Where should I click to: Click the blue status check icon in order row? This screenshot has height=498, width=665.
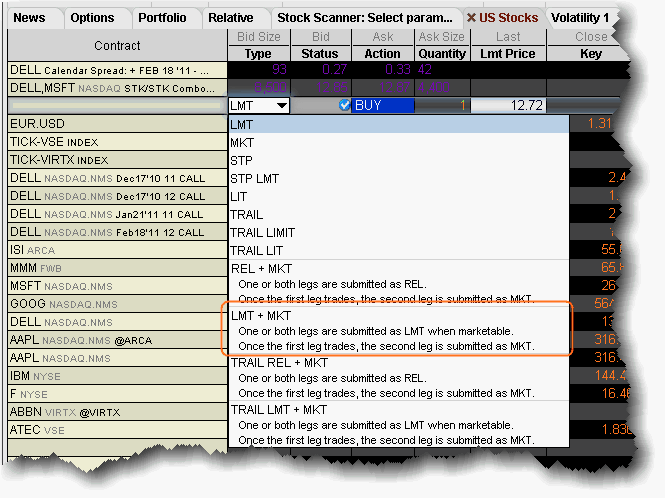point(344,105)
